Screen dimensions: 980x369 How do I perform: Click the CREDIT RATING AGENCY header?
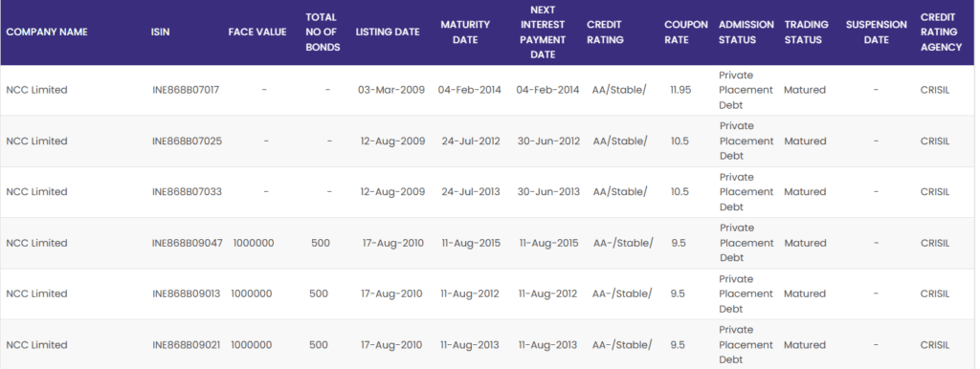pos(941,32)
